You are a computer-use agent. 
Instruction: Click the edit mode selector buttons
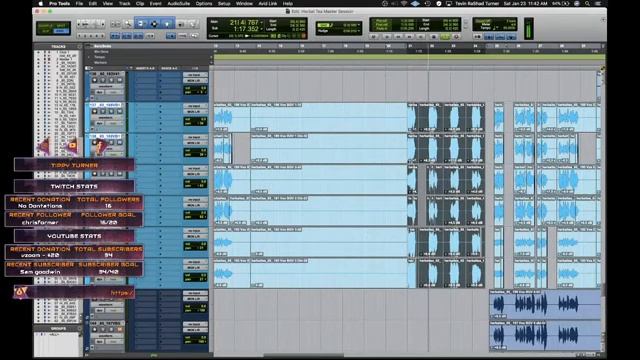(53, 28)
